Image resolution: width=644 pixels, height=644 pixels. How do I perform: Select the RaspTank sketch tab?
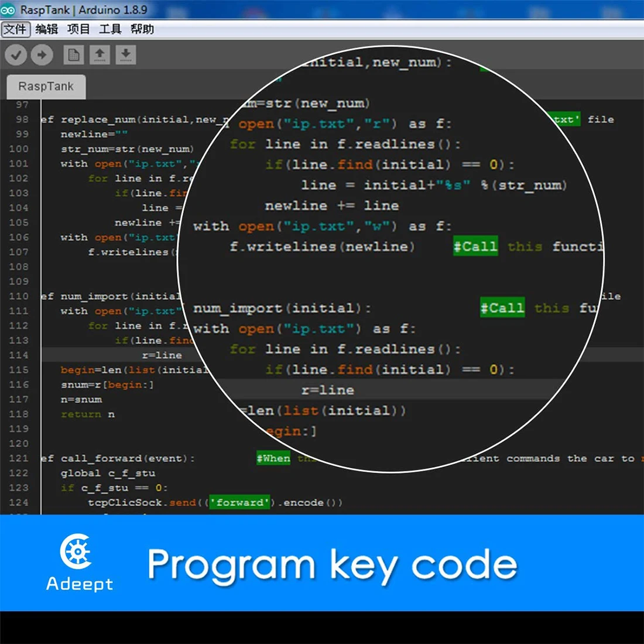point(46,86)
